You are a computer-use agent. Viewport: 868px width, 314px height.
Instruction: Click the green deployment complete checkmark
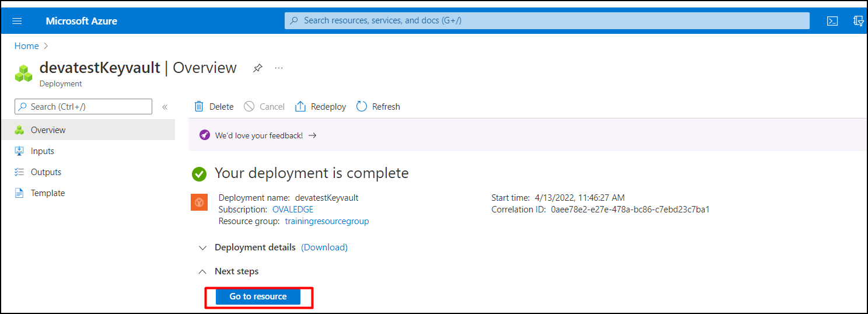pos(199,174)
